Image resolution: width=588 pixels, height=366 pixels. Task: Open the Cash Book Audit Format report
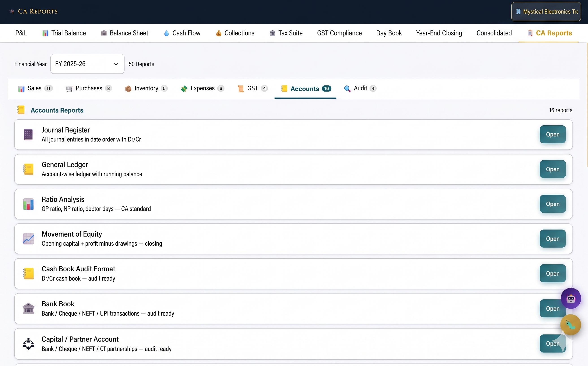552,274
